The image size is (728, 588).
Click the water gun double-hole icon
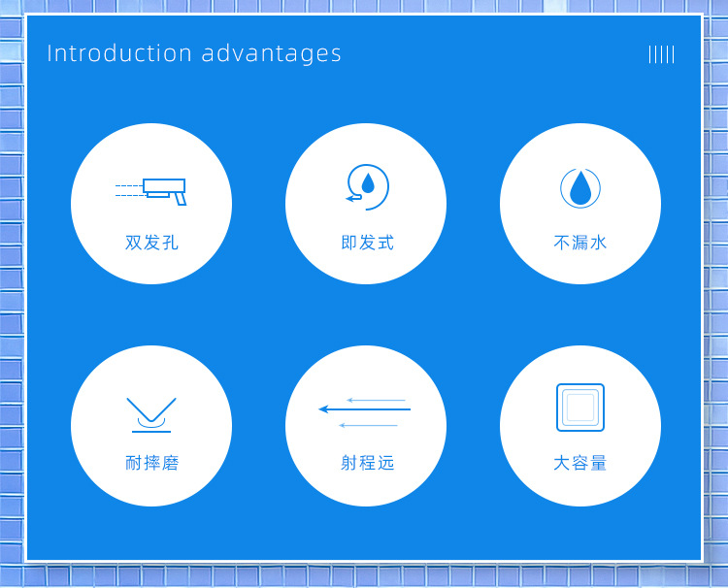point(150,192)
